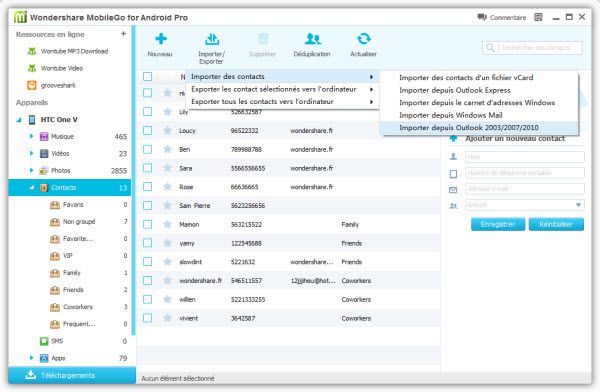Click the Adresse e-mail field
The height and width of the screenshot is (392, 600).
(x=525, y=189)
